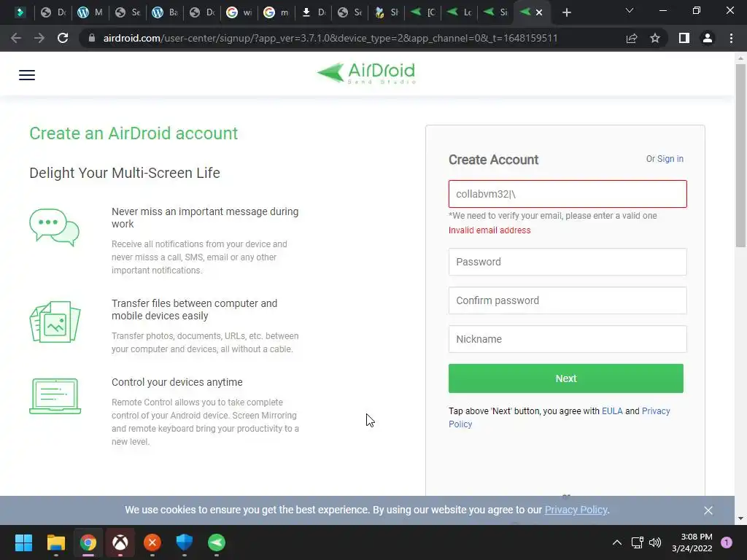Open the Chrome three-dot menu
This screenshot has width=747, height=560.
pos(731,38)
